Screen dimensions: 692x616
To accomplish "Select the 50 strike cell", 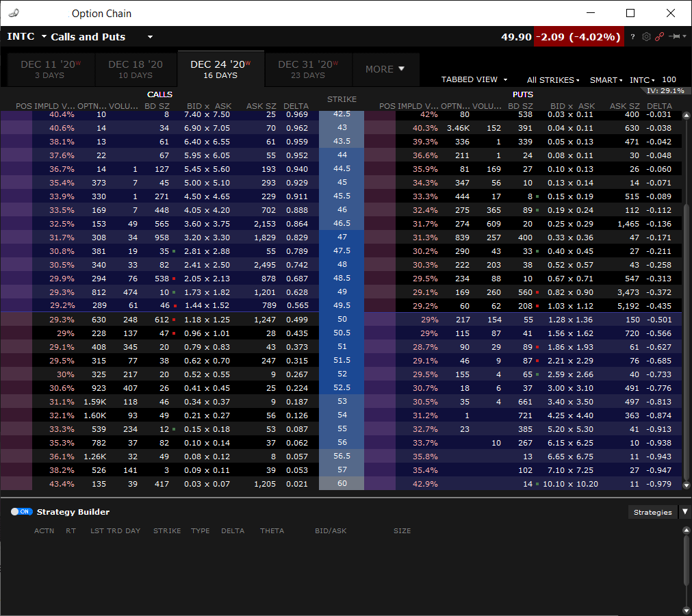I will tap(342, 319).
